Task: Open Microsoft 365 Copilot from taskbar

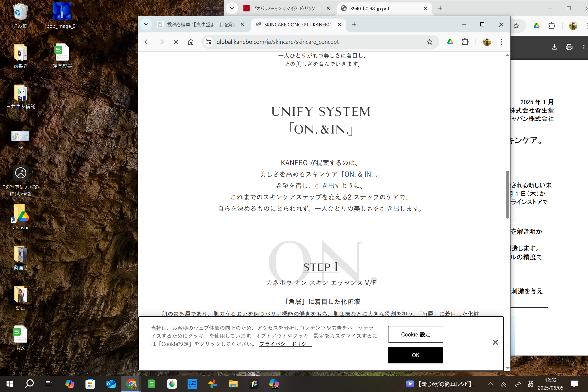Action: (274, 384)
